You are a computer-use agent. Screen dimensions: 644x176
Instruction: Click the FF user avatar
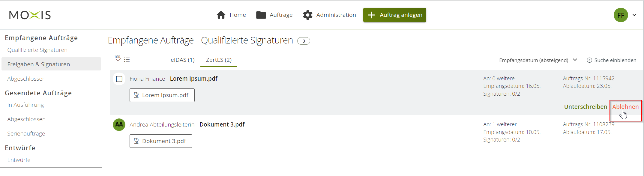point(621,15)
